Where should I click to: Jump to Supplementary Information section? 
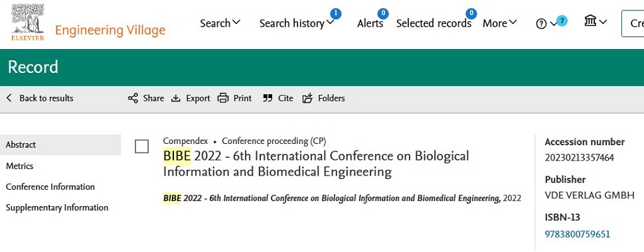(x=57, y=208)
